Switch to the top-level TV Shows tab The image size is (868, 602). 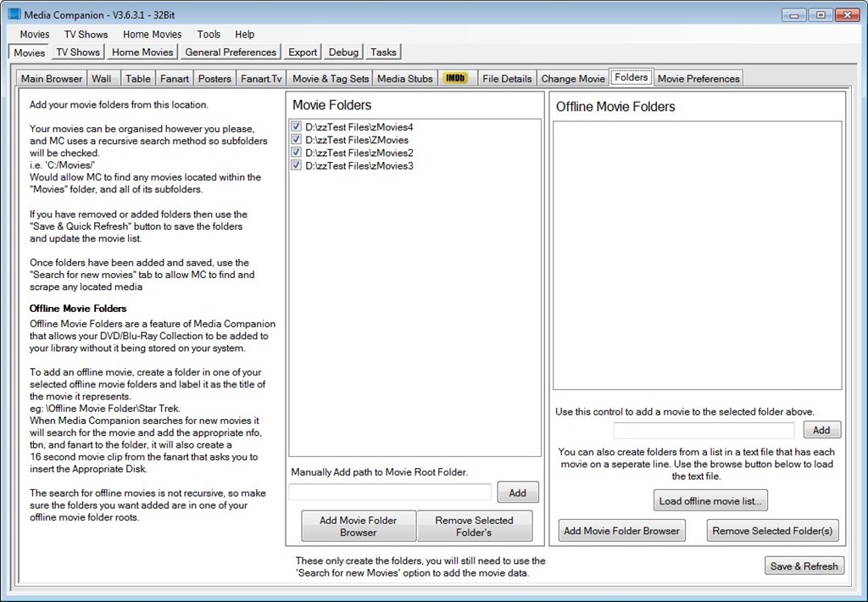tap(78, 52)
